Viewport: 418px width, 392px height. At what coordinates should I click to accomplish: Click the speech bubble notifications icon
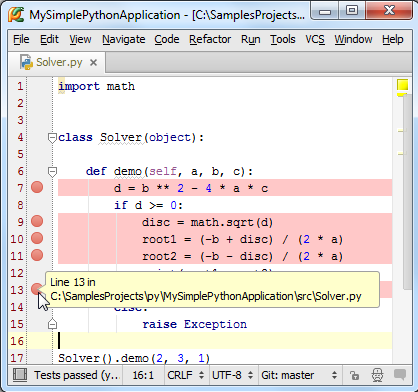pos(400,375)
